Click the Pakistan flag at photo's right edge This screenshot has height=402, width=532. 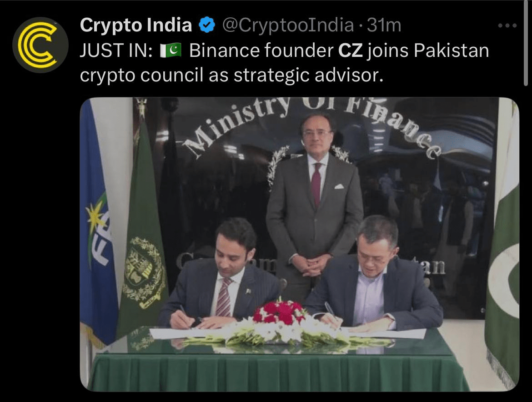pos(503,248)
